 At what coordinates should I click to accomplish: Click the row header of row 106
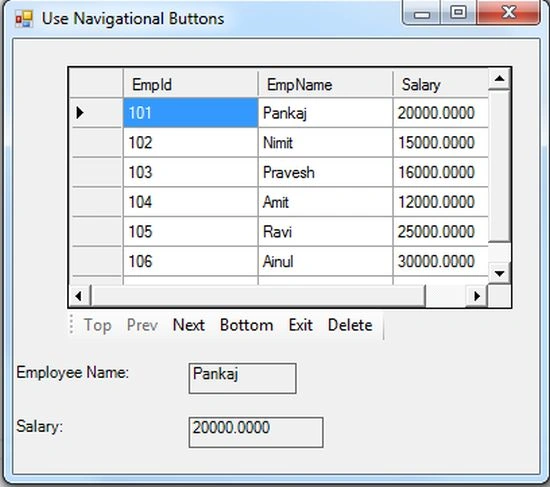[96, 261]
